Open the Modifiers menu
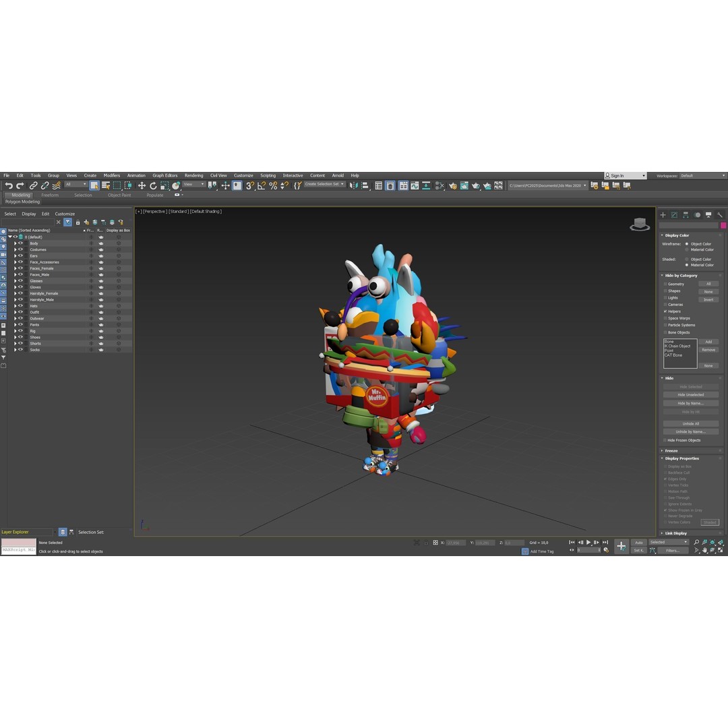The height and width of the screenshot is (728, 728). click(x=111, y=175)
